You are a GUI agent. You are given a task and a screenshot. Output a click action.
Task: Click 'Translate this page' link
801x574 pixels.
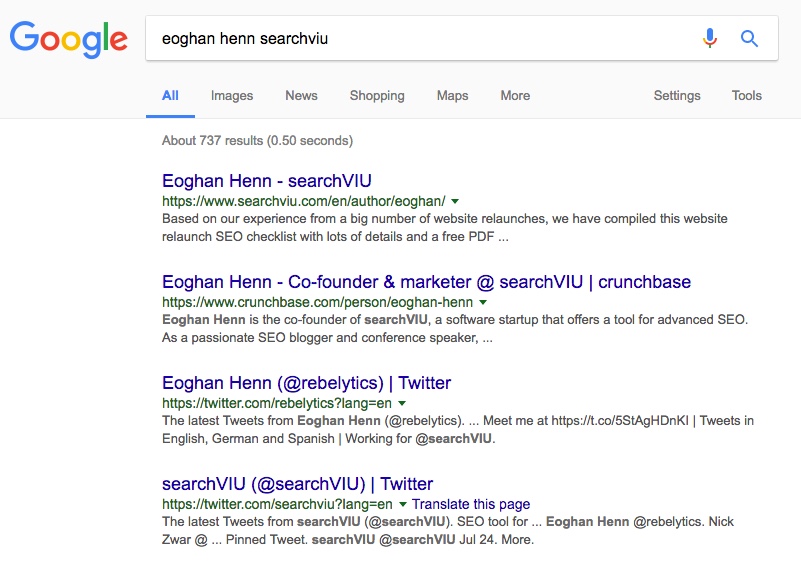pyautogui.click(x=471, y=505)
